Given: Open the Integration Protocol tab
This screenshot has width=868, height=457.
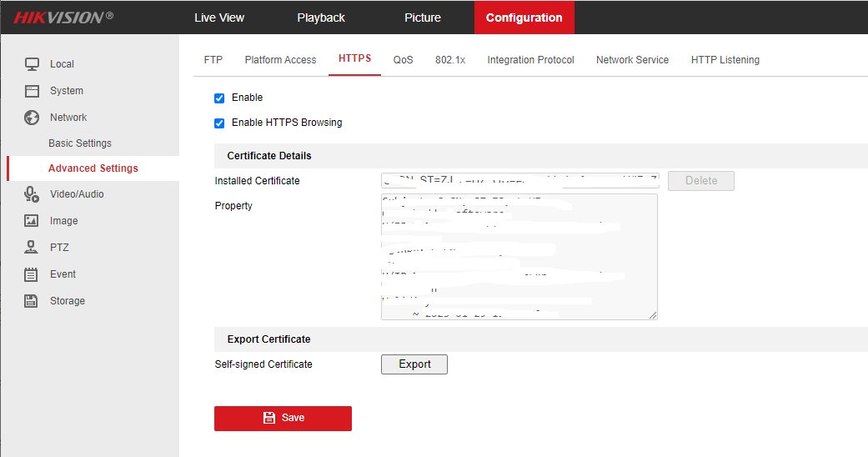Looking at the screenshot, I should (x=530, y=60).
